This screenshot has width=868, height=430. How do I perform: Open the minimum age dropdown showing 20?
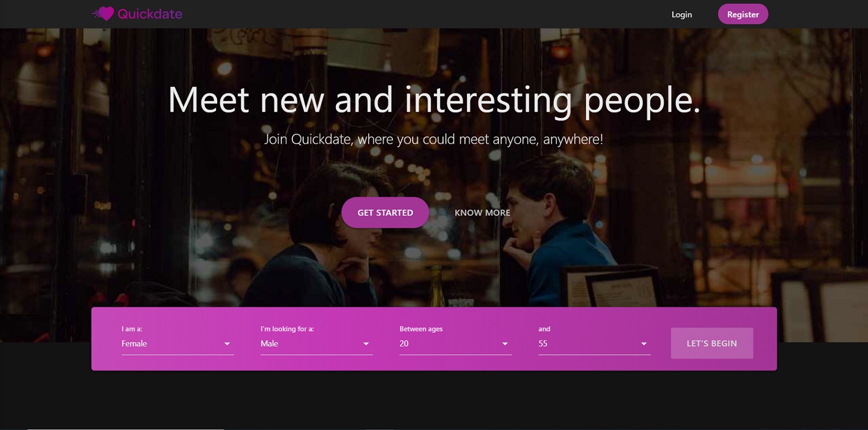coord(456,343)
